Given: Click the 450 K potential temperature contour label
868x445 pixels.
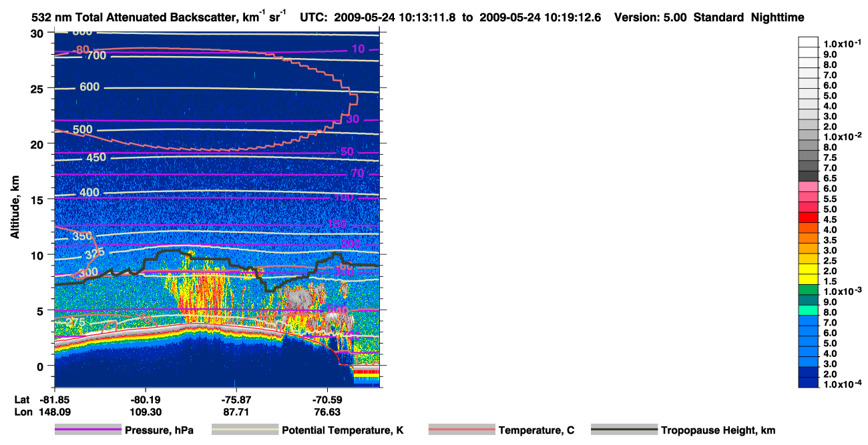Looking at the screenshot, I should coord(95,157).
